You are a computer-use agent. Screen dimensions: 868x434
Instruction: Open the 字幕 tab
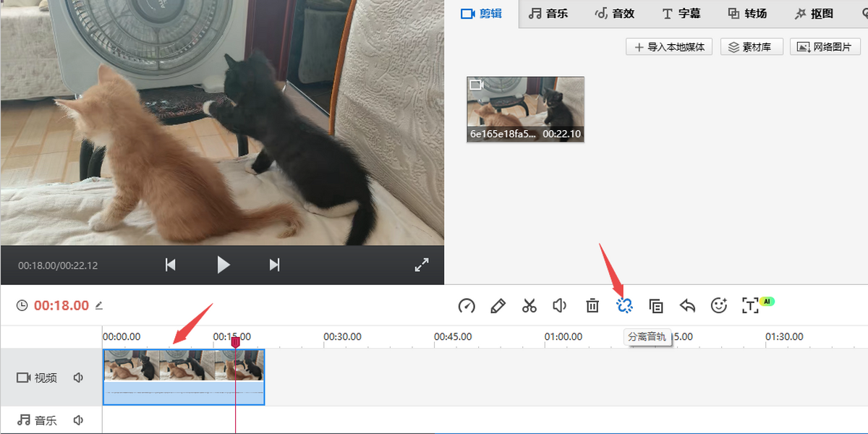[x=681, y=13]
